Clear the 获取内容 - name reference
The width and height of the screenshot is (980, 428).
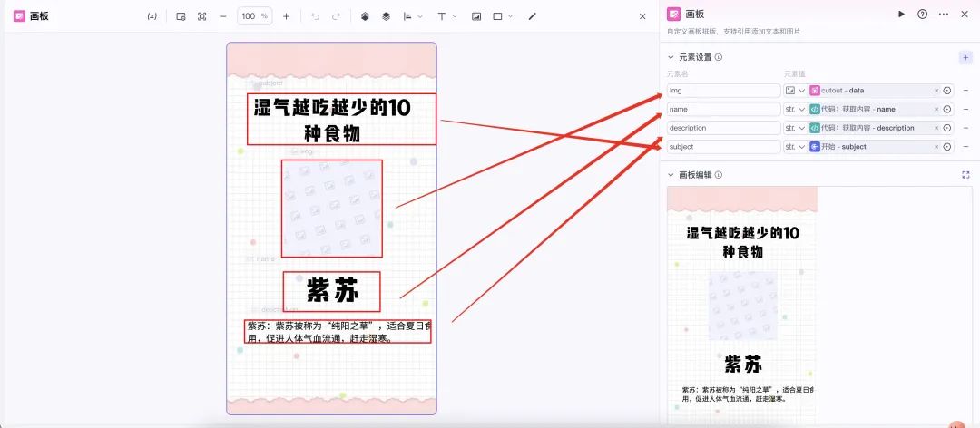(x=936, y=110)
